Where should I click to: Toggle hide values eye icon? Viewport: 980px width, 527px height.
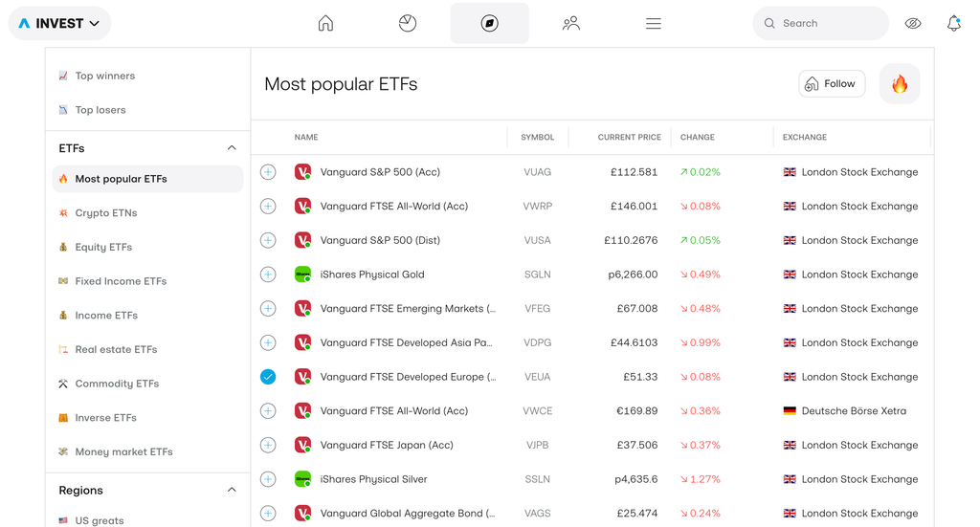tap(913, 23)
